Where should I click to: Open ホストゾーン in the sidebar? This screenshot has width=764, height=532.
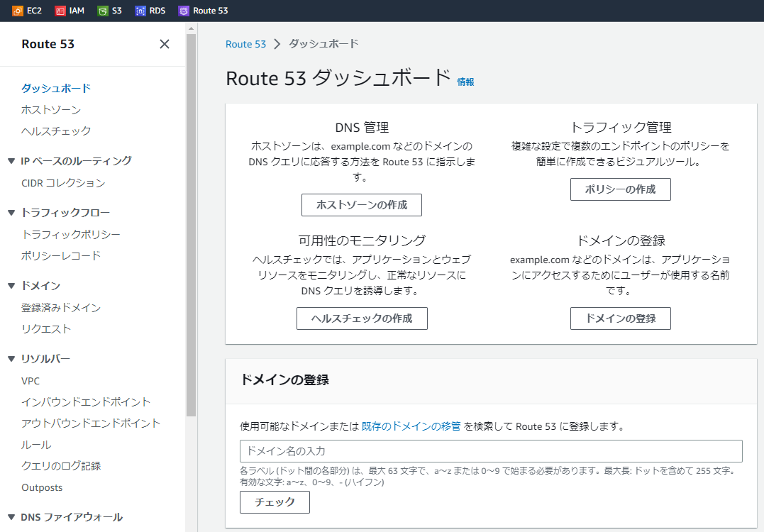[51, 110]
